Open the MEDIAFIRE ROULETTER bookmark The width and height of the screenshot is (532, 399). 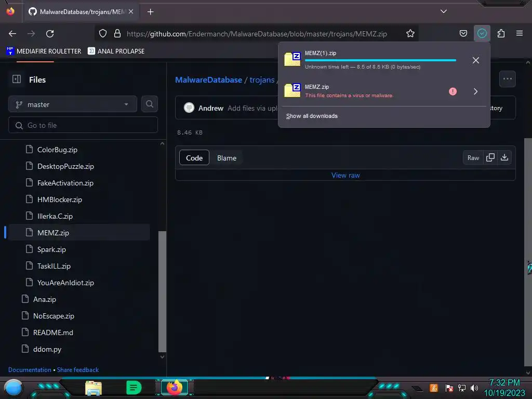(44, 51)
